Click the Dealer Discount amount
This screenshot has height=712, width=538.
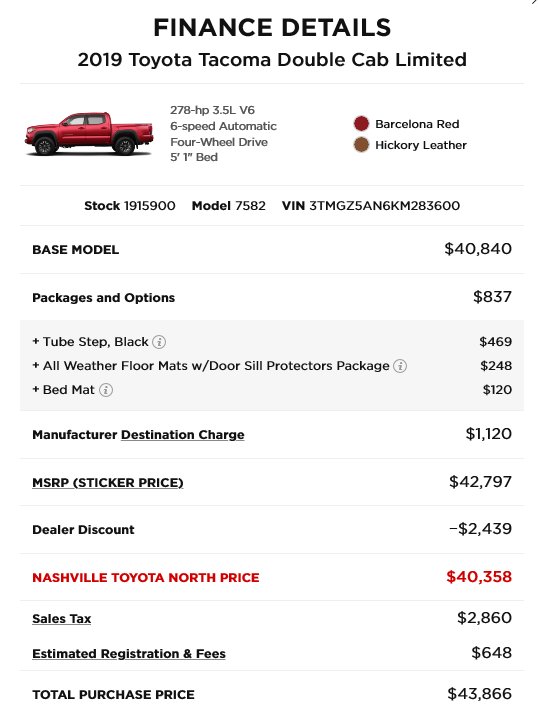pyautogui.click(x=480, y=529)
